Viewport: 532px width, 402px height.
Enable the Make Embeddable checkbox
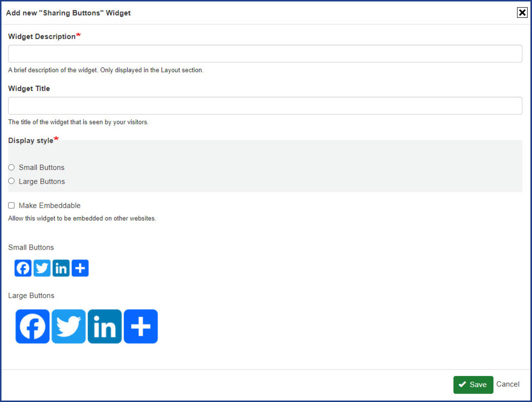click(x=12, y=206)
